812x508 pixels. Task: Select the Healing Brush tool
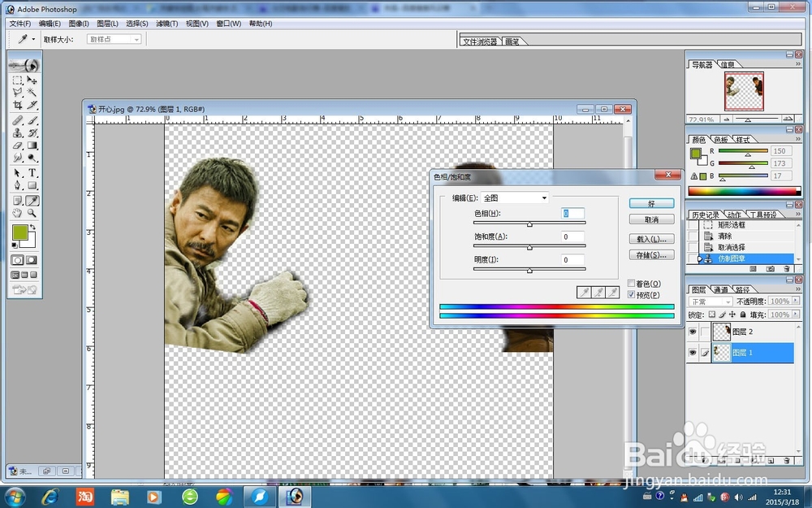(18, 120)
